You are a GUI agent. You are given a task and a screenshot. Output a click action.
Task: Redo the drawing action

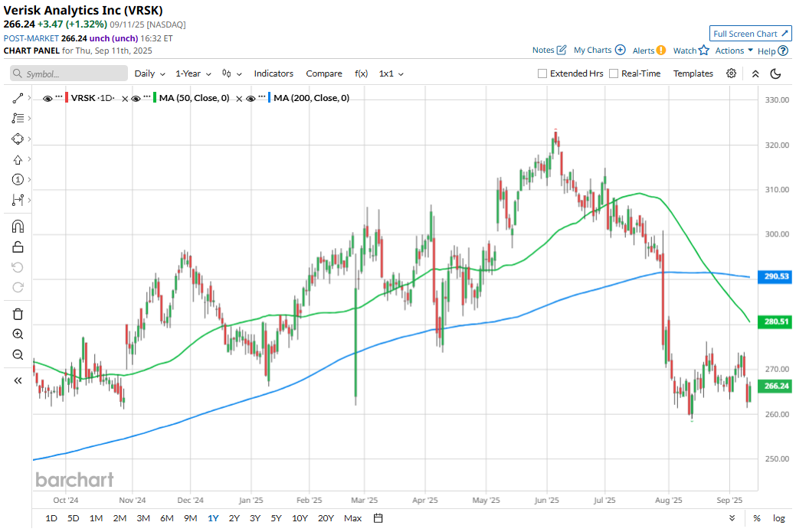[x=18, y=288]
